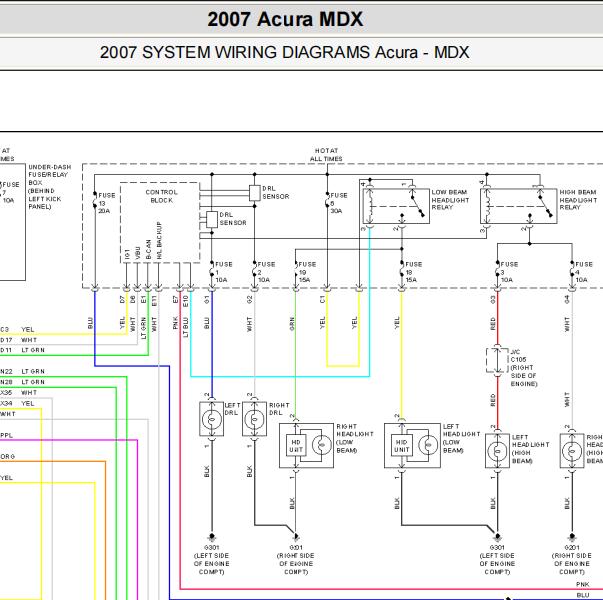The height and width of the screenshot is (600, 603).
Task: Click the high beam headlight relay symbol
Action: [x=518, y=206]
